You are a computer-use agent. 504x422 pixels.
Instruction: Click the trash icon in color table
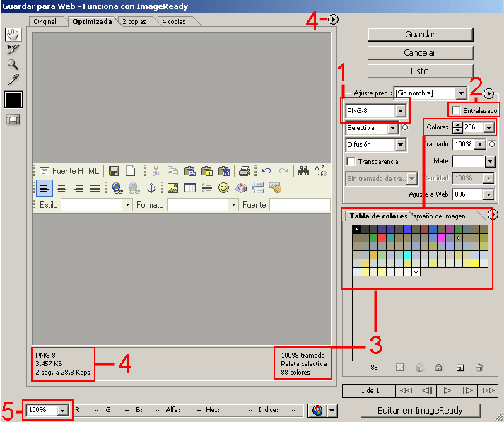(479, 368)
